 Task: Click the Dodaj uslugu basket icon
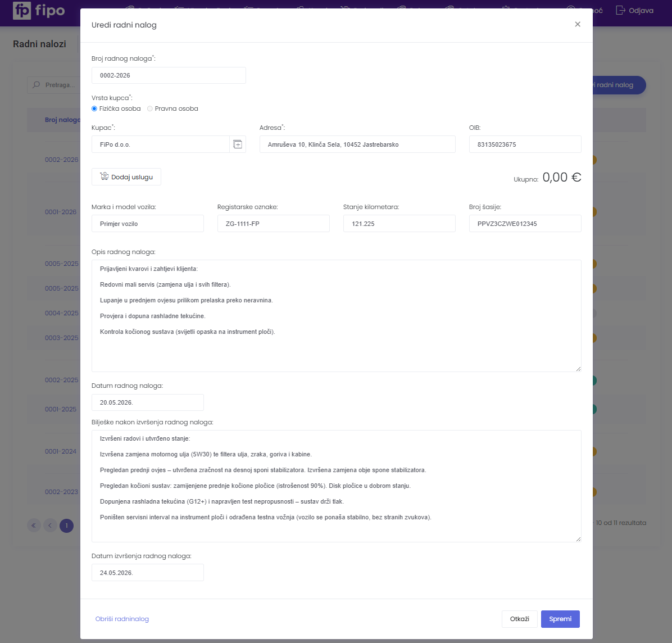(x=104, y=176)
